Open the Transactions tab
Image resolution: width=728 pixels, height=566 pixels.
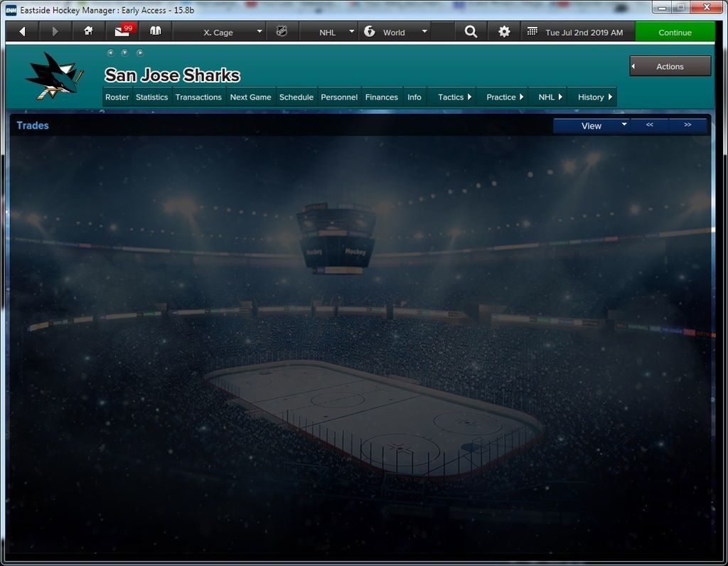pyautogui.click(x=199, y=97)
